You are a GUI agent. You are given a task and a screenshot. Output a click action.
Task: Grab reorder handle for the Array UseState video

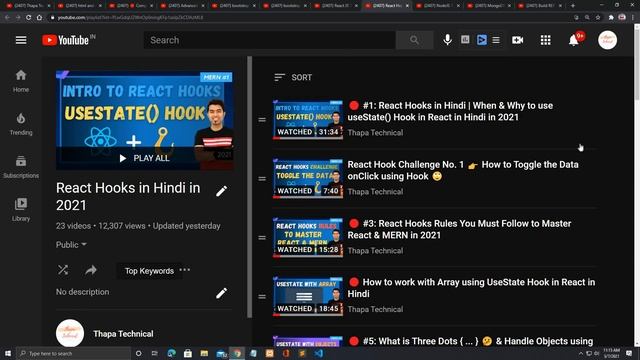[x=262, y=296]
